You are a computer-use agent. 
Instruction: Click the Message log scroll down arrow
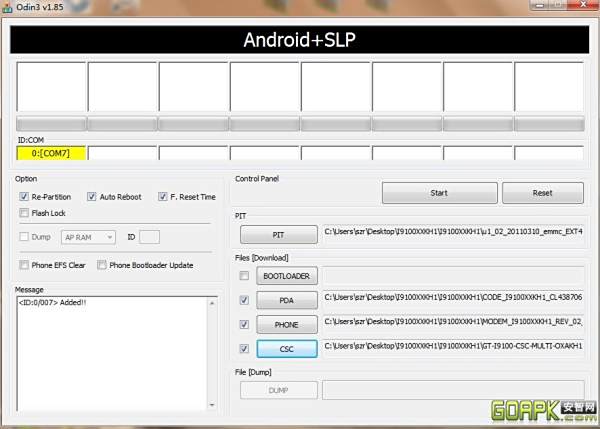212,405
